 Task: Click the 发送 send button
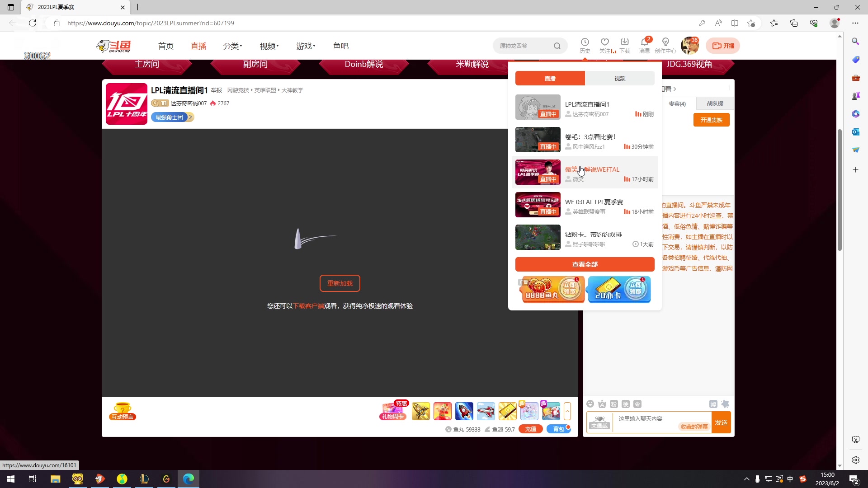tap(721, 422)
